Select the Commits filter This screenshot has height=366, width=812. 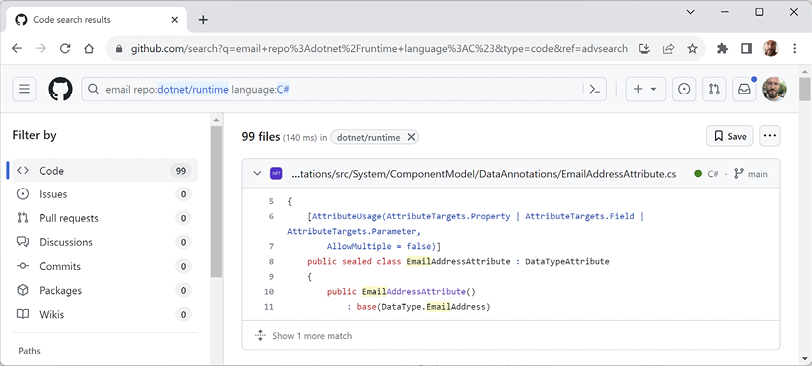point(105,266)
